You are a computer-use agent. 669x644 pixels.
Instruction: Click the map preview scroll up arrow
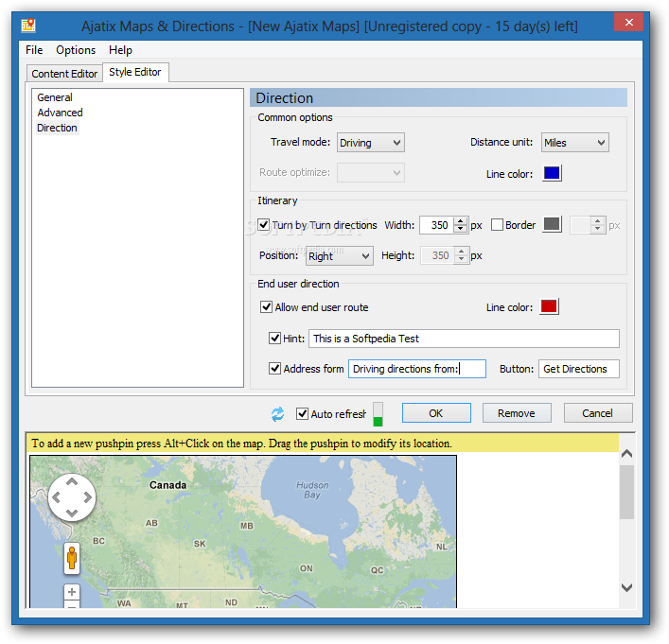(626, 454)
